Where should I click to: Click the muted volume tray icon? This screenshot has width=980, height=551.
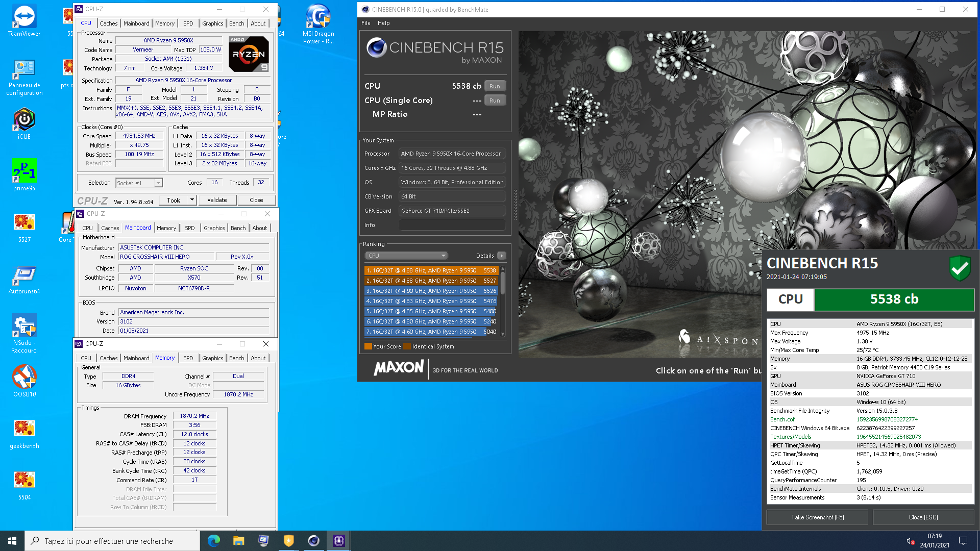point(910,541)
